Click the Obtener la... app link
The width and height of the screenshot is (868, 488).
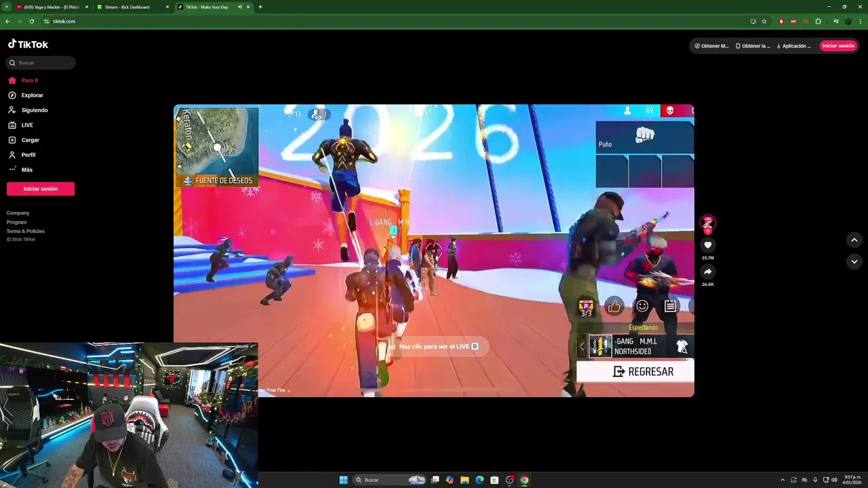coord(753,46)
